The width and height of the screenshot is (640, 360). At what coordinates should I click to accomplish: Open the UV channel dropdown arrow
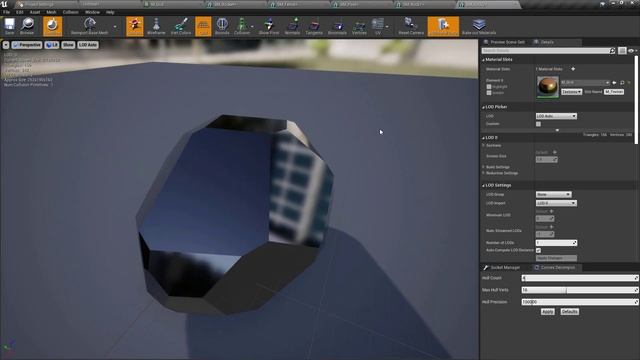[x=387, y=27]
